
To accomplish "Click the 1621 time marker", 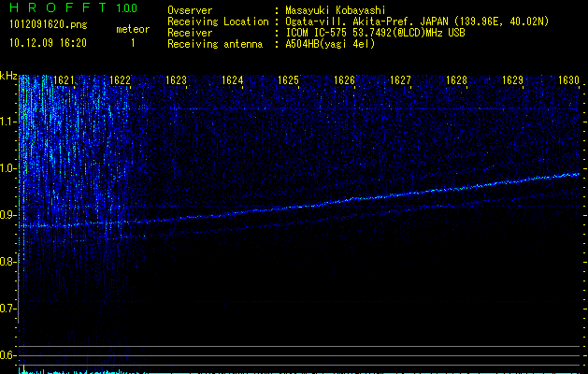I will tap(64, 80).
